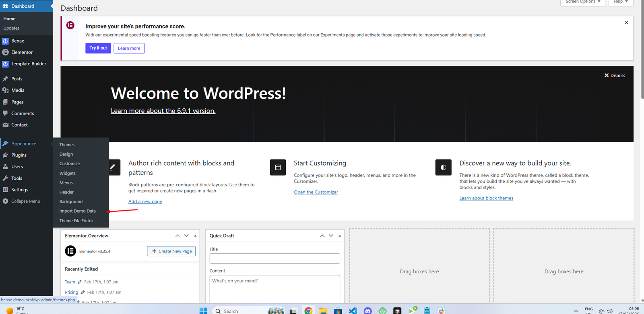644x314 pixels.
Task: Click the pencil icon next to Team
Action: tap(80, 282)
